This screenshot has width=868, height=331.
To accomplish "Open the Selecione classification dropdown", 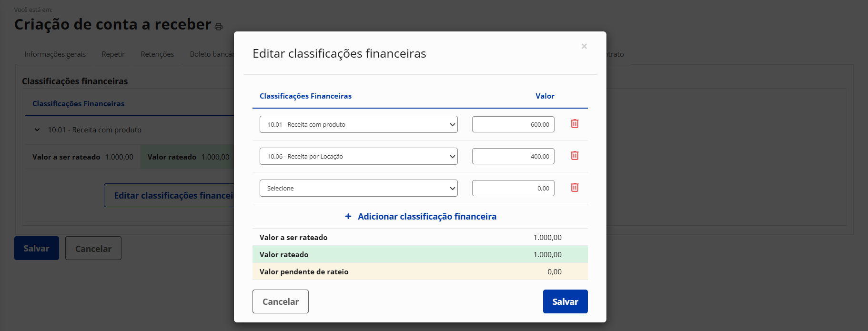I will tap(358, 188).
